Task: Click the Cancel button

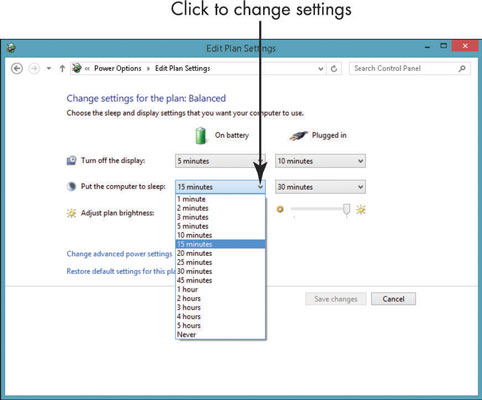Action: coord(393,299)
